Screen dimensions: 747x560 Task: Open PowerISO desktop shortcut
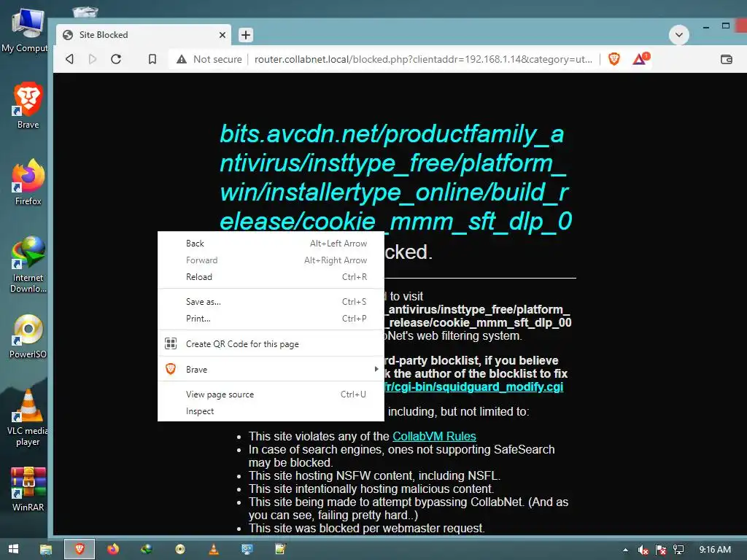[28, 336]
